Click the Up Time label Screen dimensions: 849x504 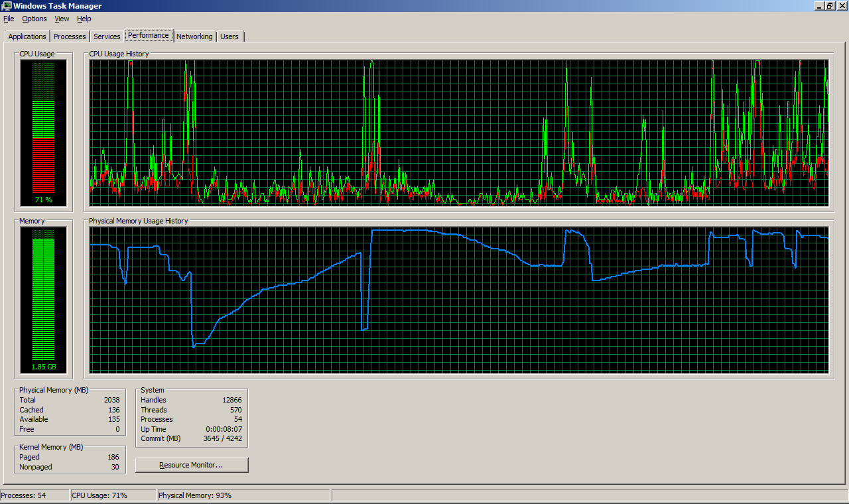pos(153,429)
